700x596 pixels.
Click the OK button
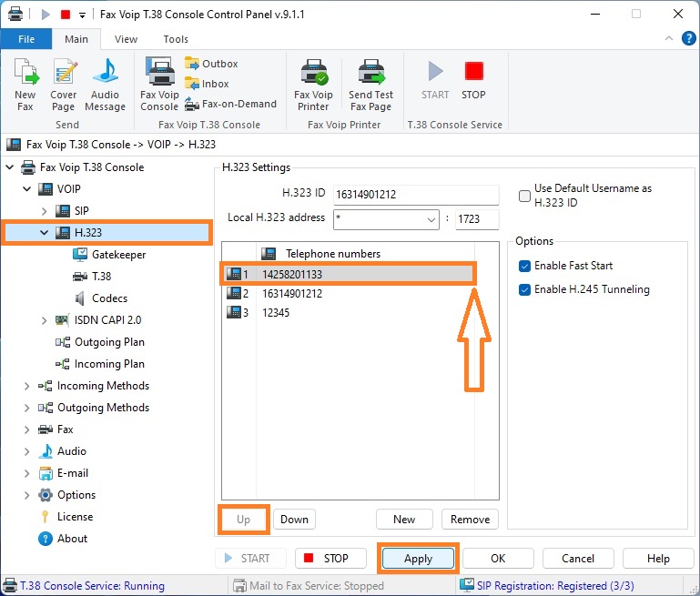coord(498,559)
